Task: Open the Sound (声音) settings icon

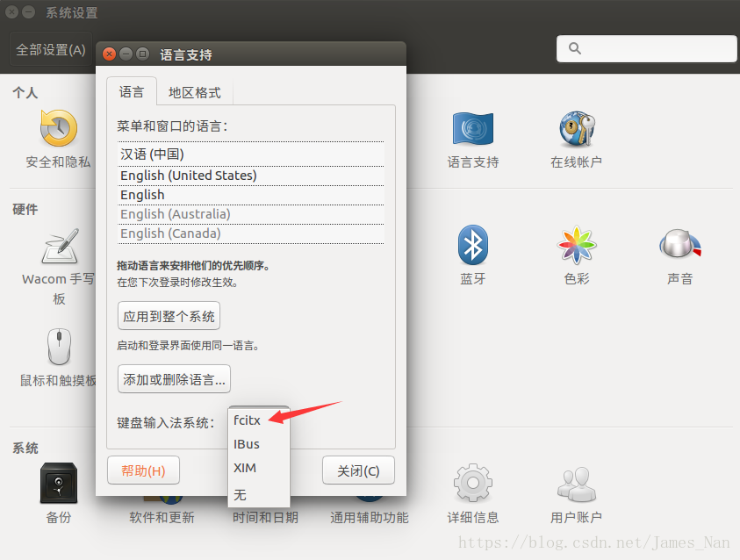Action: pyautogui.click(x=679, y=244)
